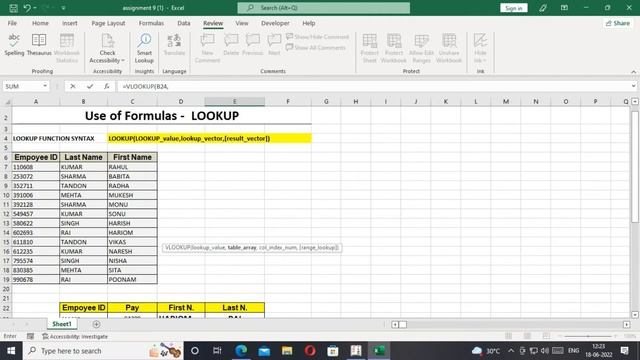Screen dimensions: 640x360
Task: Click Accessibility: Investigate in status bar
Action: click(75, 336)
